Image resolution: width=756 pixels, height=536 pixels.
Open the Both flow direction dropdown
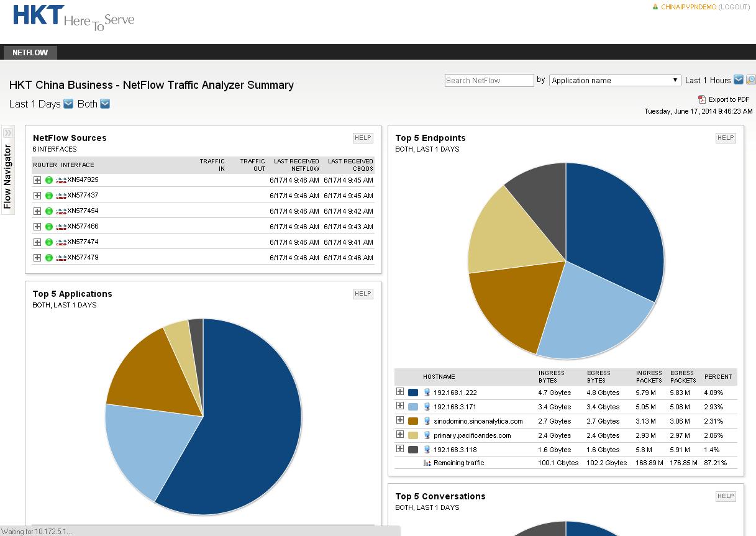pos(105,104)
